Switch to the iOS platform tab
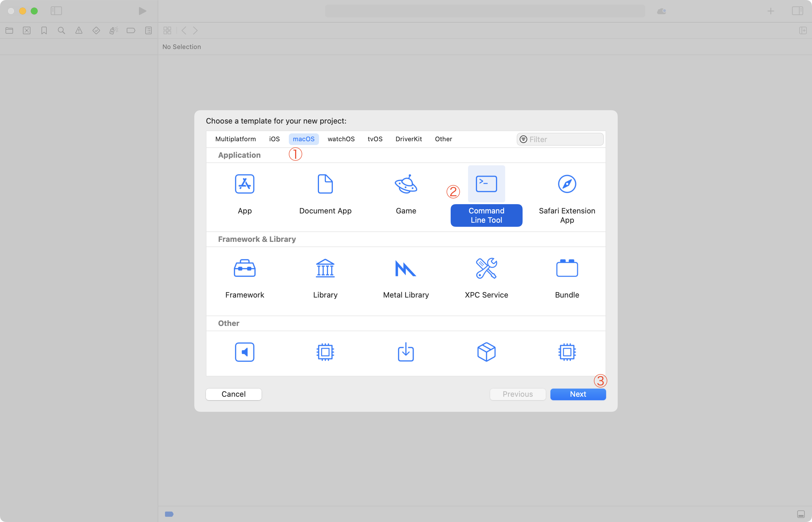The height and width of the screenshot is (522, 812). (x=274, y=139)
